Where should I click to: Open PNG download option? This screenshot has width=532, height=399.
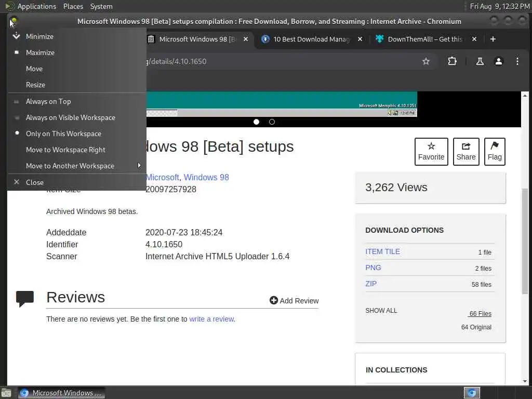pos(373,268)
